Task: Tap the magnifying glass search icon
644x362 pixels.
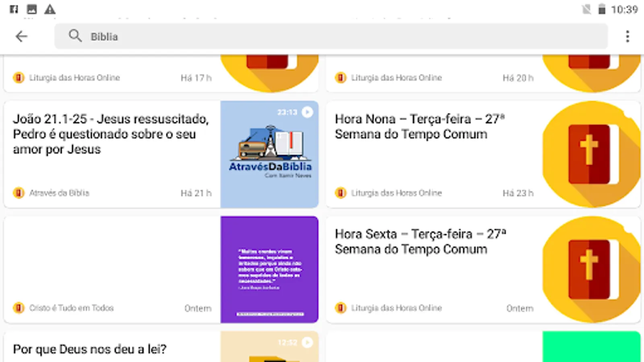Action: (x=75, y=36)
